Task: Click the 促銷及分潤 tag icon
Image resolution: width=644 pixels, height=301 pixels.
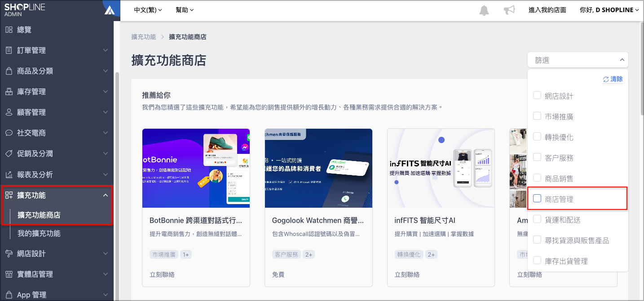Action: (9, 153)
